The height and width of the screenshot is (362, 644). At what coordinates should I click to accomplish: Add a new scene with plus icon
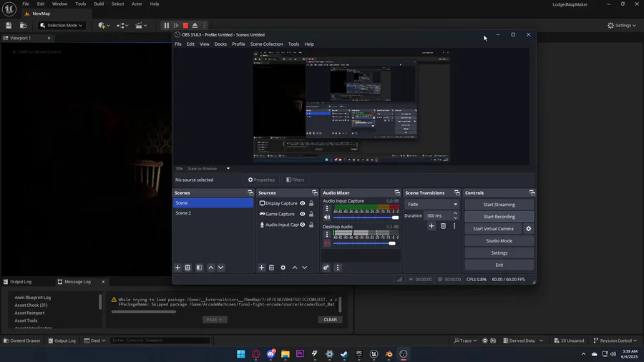(178, 268)
